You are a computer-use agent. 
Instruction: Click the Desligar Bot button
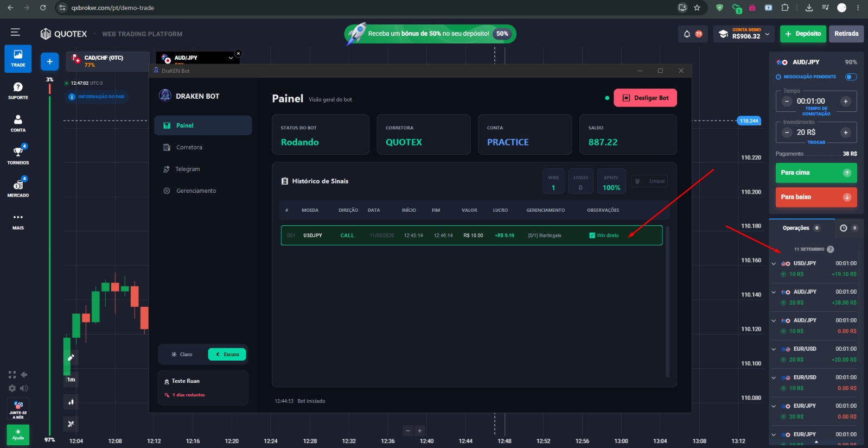(x=645, y=98)
